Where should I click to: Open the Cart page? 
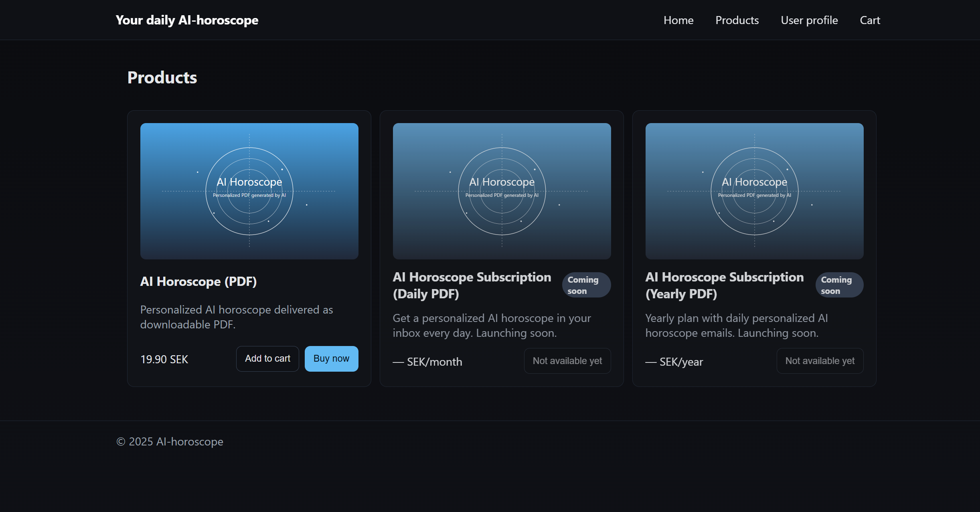point(869,20)
